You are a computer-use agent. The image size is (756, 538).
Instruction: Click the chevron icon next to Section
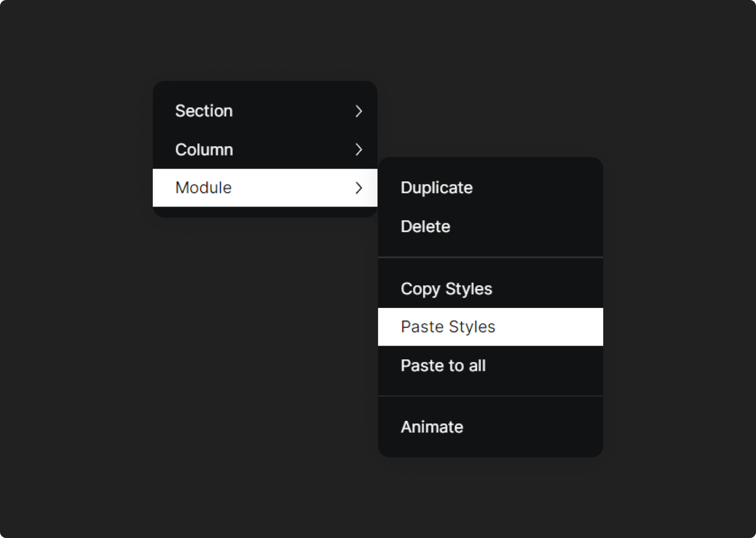point(359,111)
